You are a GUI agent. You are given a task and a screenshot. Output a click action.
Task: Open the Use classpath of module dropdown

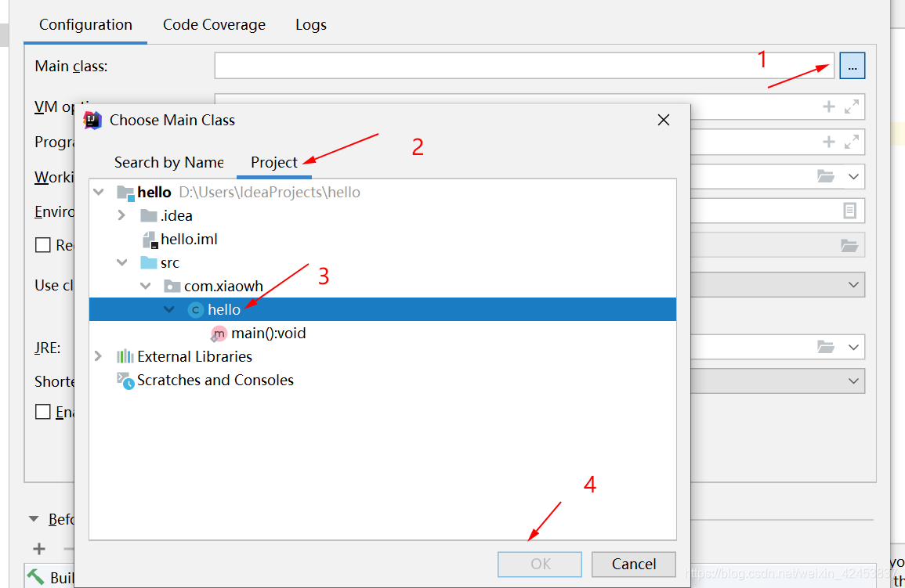tap(853, 285)
